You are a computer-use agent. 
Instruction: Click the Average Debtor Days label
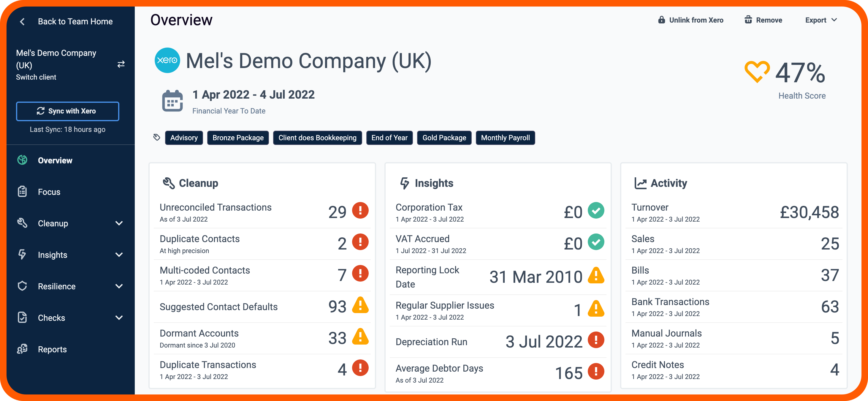coord(439,368)
